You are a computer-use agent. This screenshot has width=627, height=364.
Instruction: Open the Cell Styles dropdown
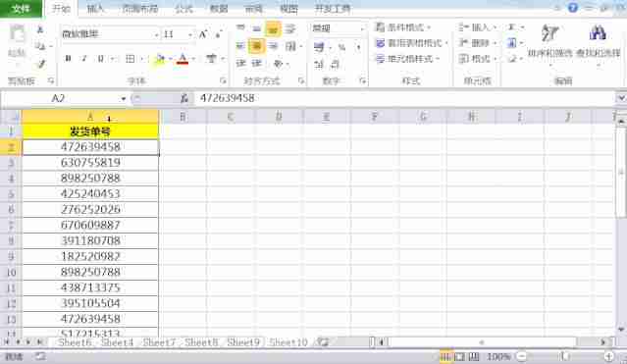coord(408,59)
